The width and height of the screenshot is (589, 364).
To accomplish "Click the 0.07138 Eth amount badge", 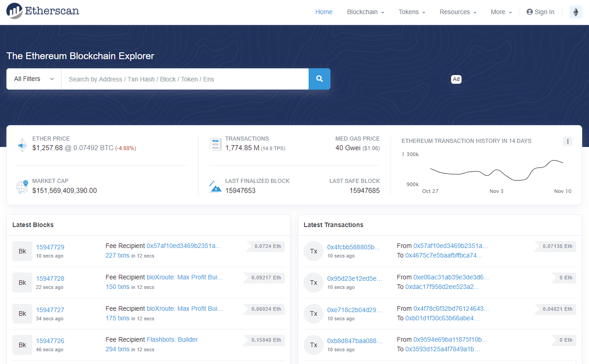I will (x=555, y=246).
